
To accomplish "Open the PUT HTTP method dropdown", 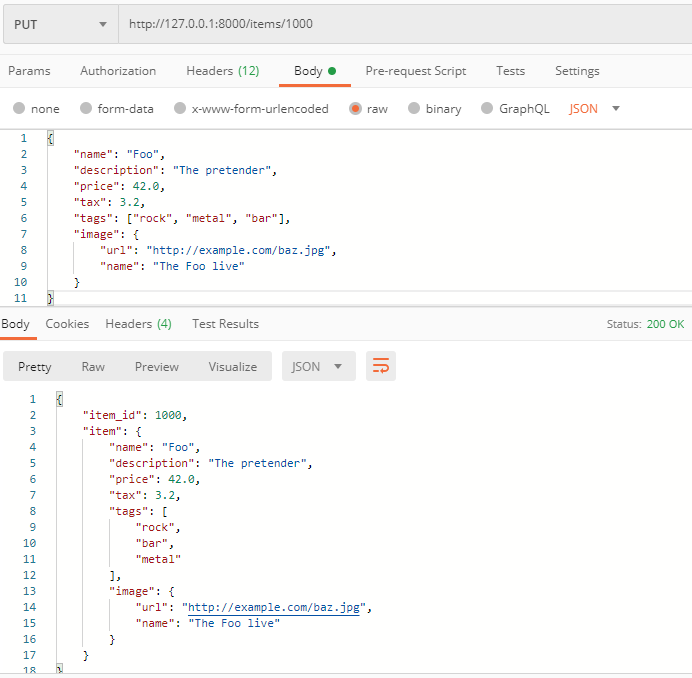I will [60, 24].
